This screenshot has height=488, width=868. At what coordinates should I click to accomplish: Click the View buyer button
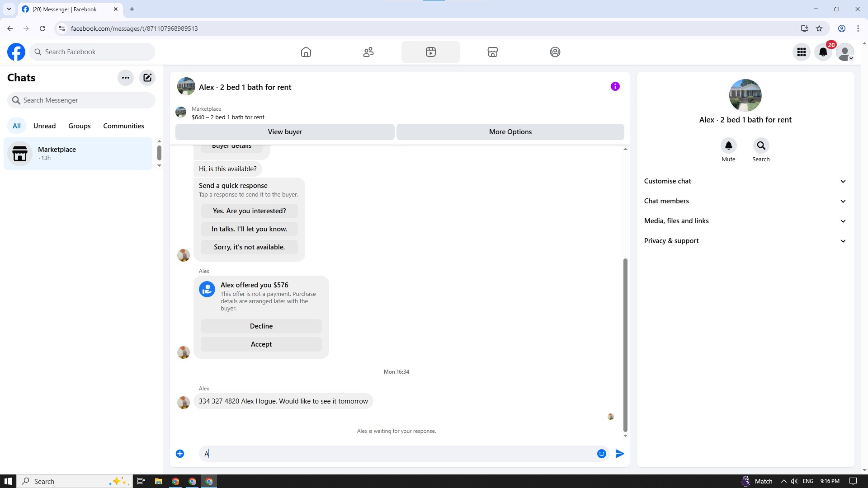[x=285, y=132]
